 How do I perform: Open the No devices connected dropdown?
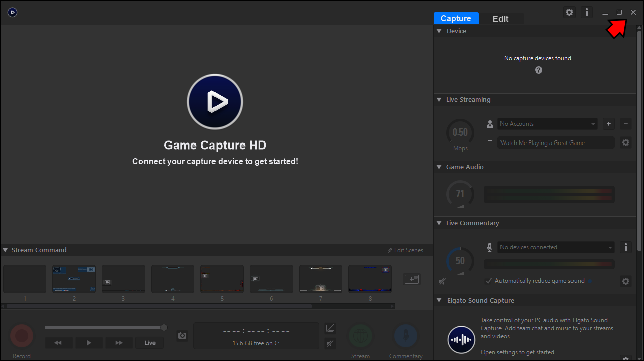[x=556, y=247]
